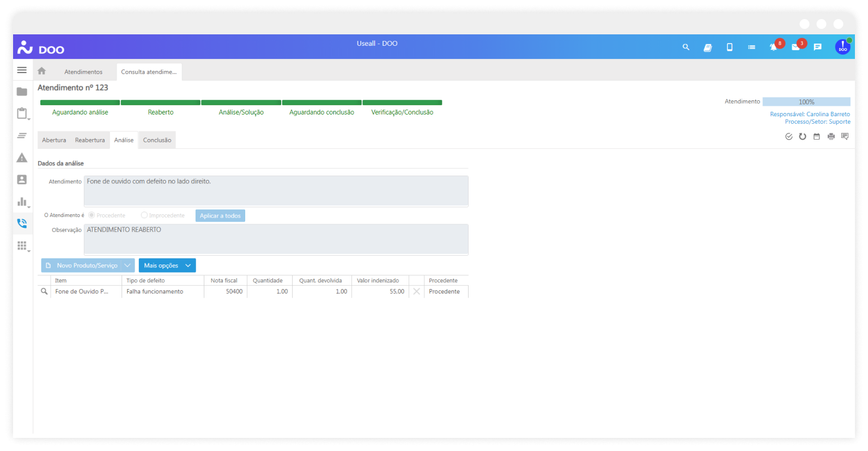Toggle the hamburger sidebar menu
The width and height of the screenshot is (868, 451).
[x=22, y=70]
